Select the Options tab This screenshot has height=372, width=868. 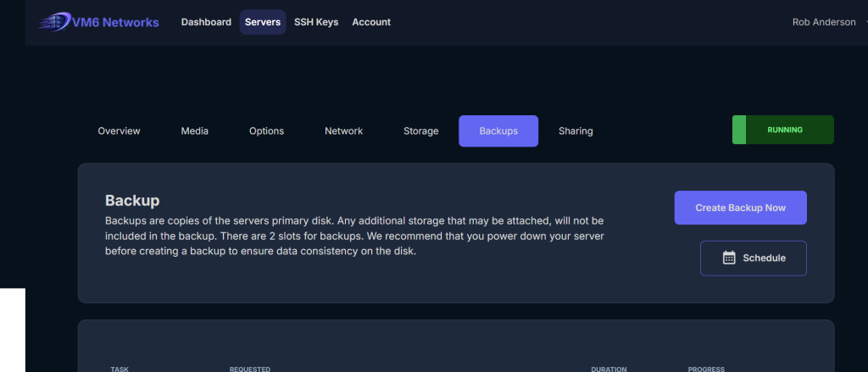(266, 131)
